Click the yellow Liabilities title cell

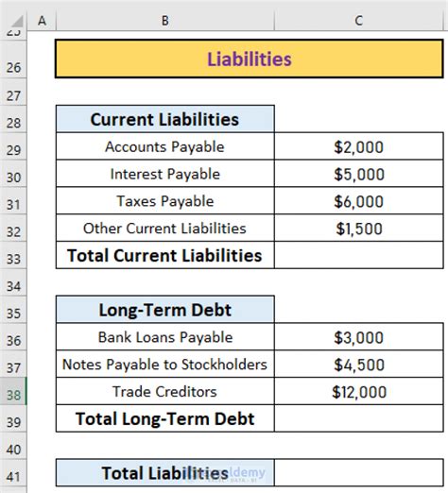[250, 59]
